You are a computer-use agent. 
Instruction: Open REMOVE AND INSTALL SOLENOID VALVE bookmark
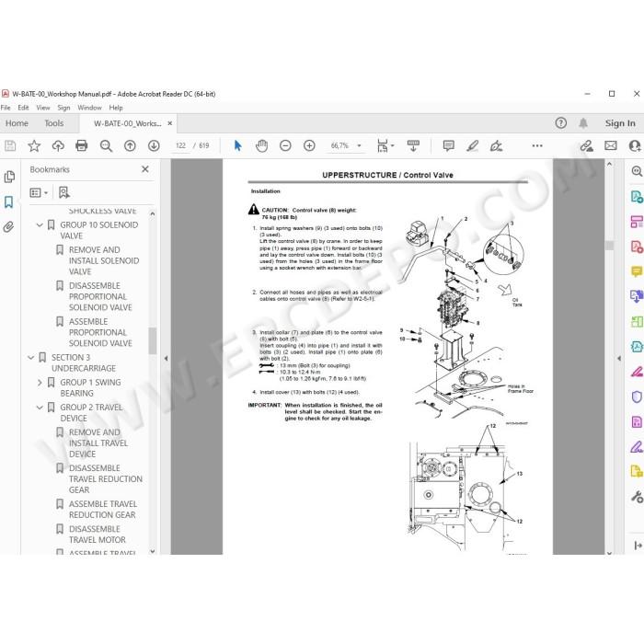tap(104, 260)
